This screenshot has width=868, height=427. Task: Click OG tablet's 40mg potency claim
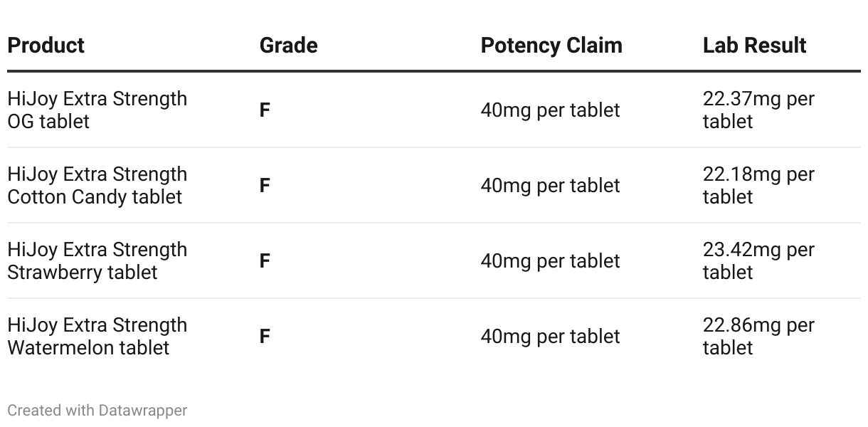click(x=550, y=110)
